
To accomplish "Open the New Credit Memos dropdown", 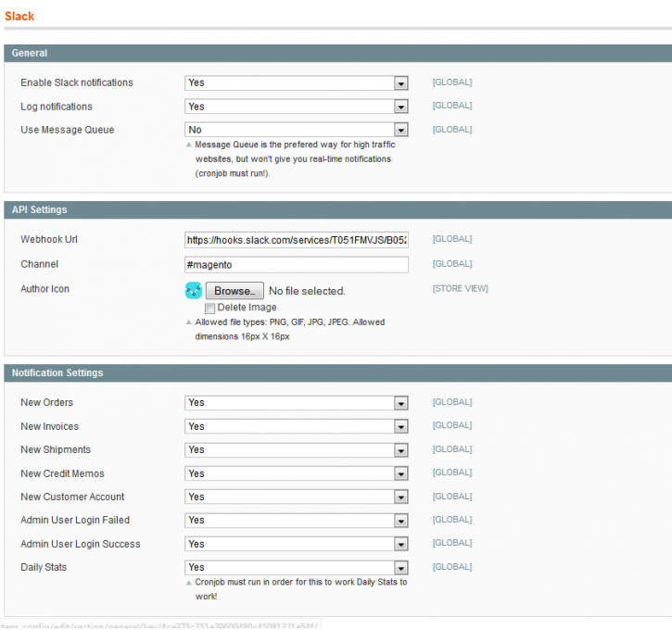I will tap(296, 473).
